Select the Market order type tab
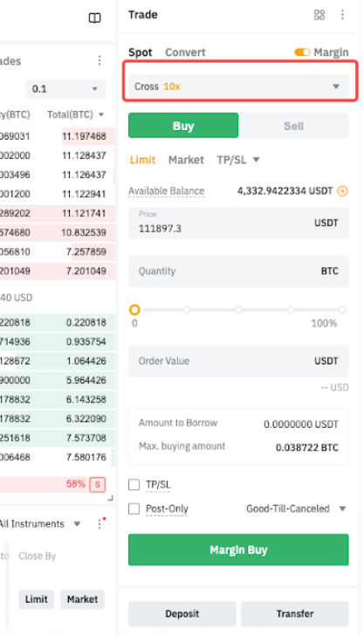 pyautogui.click(x=186, y=160)
